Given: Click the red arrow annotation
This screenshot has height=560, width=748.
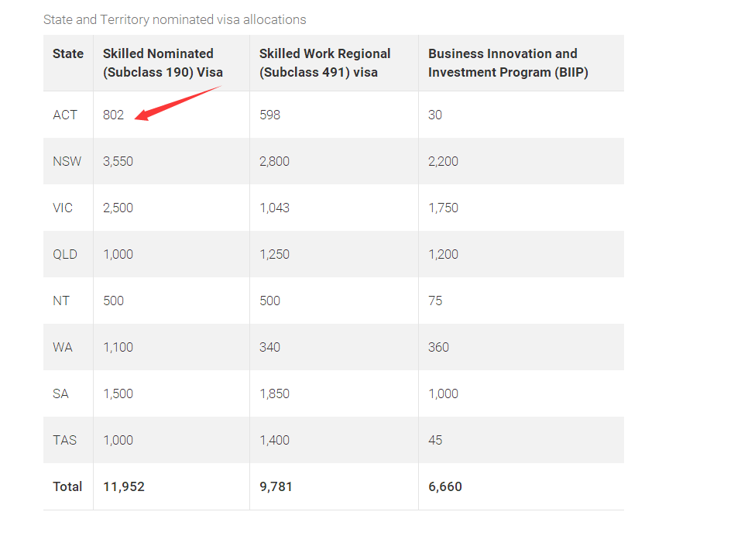Looking at the screenshot, I should [x=177, y=103].
